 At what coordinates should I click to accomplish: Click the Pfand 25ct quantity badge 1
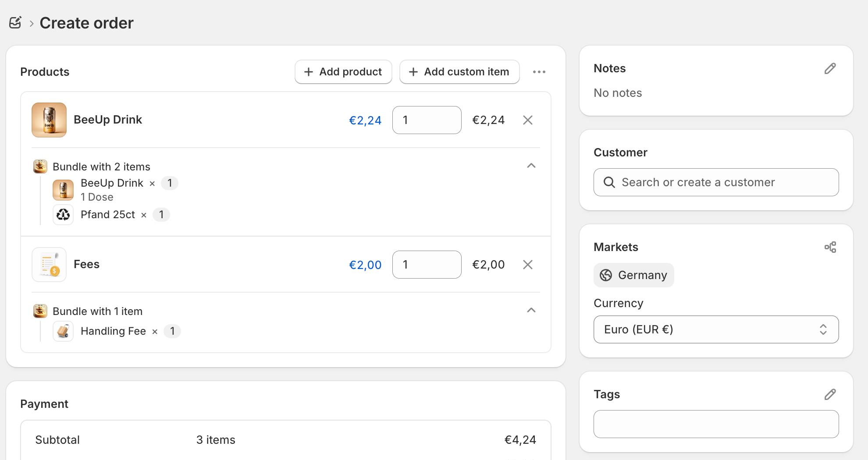pyautogui.click(x=161, y=215)
